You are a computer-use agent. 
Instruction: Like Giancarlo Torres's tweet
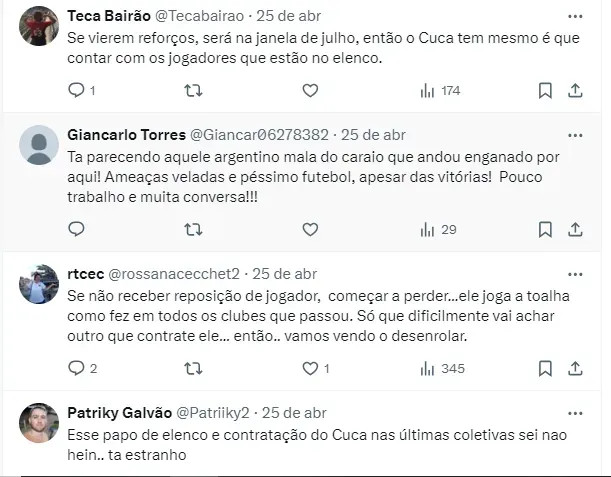click(310, 229)
